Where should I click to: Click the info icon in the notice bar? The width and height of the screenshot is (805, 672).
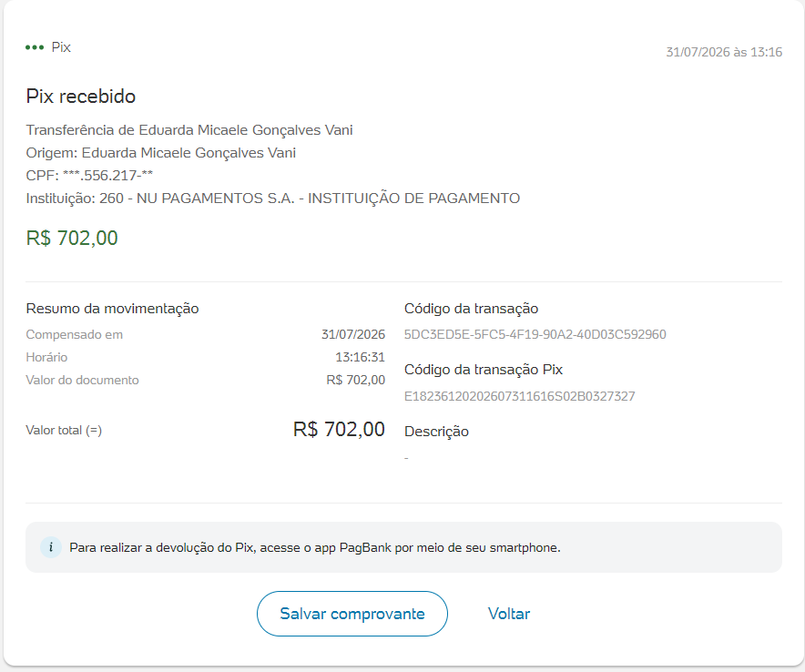(51, 547)
